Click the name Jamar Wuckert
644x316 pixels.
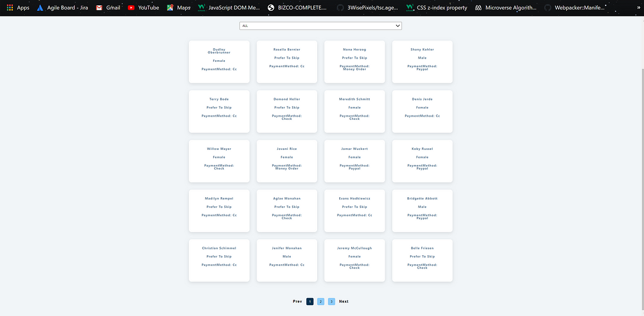click(355, 149)
